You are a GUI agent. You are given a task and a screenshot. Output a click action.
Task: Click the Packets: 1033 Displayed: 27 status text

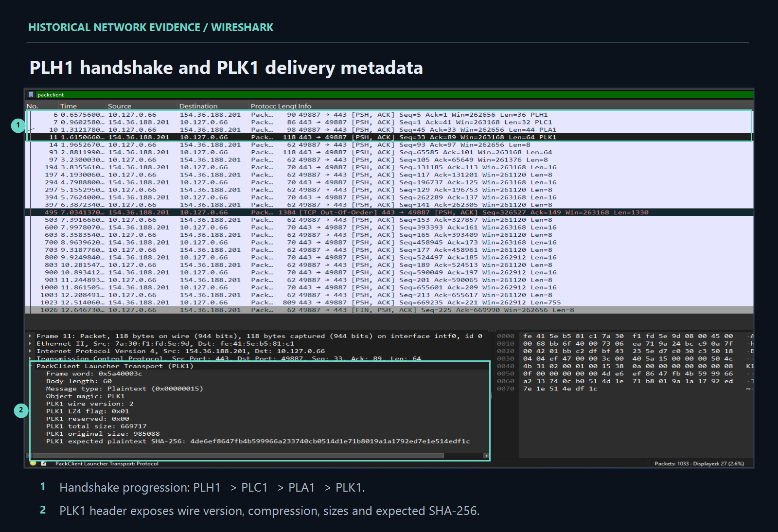coord(699,464)
